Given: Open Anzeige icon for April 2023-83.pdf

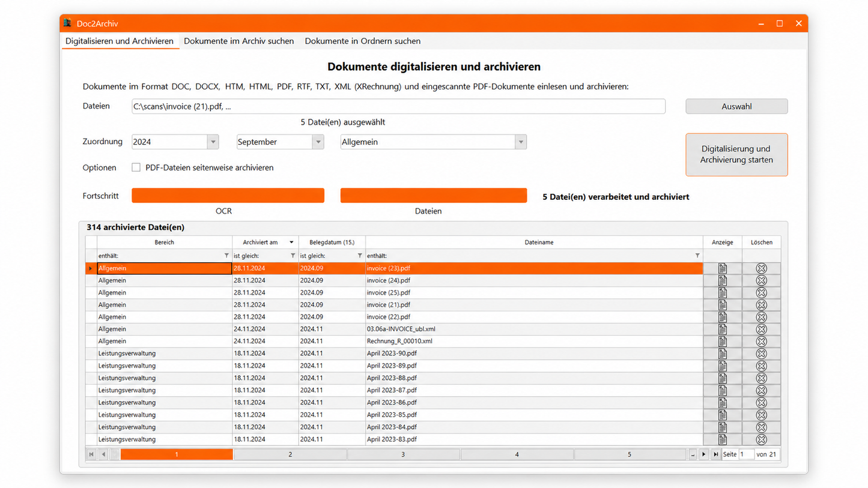Looking at the screenshot, I should (722, 439).
